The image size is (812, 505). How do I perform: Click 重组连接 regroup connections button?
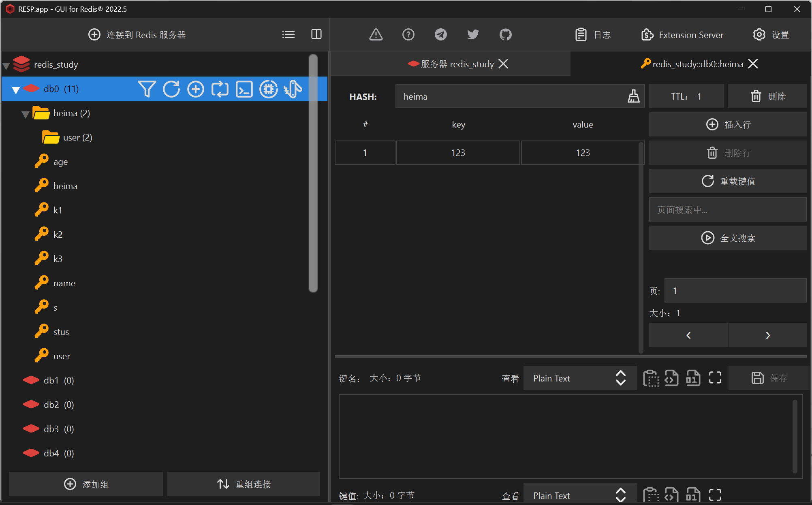pyautogui.click(x=244, y=484)
